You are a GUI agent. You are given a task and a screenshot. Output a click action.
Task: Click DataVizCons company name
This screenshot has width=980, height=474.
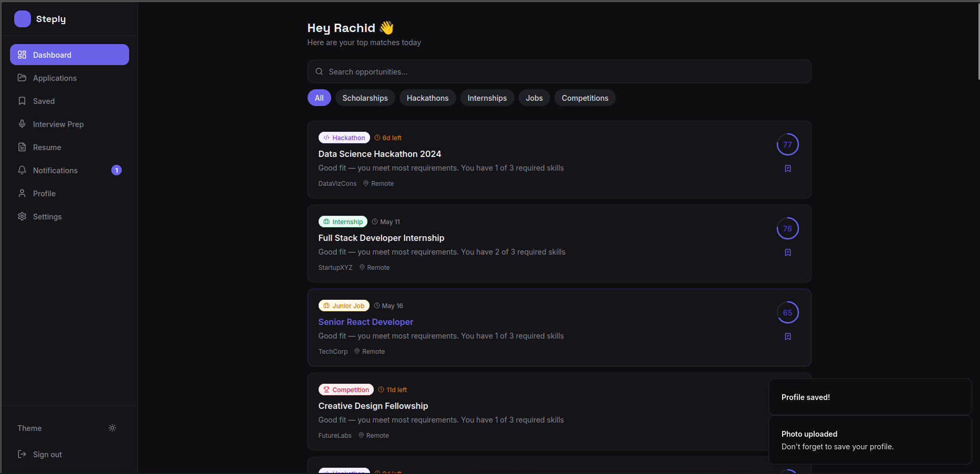(337, 183)
